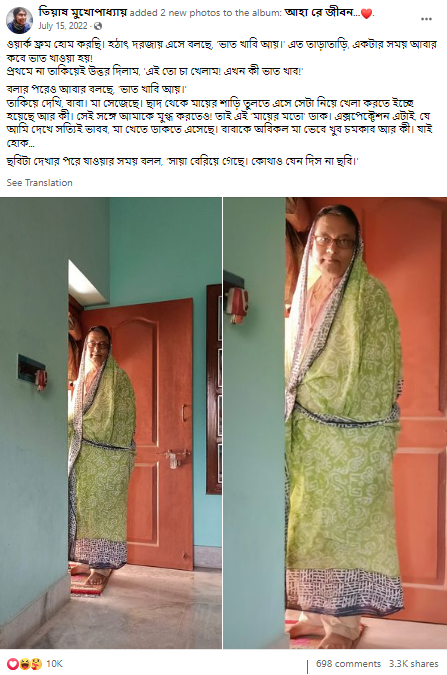Image resolution: width=447 pixels, height=675 pixels.
Task: Click the red heart Love reaction icon
Action: [x=13, y=664]
